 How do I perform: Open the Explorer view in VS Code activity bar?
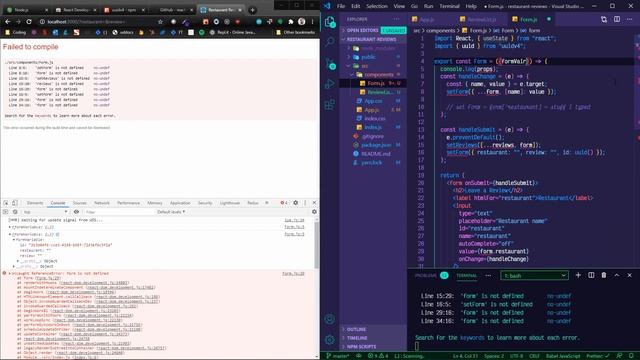tap(330, 22)
